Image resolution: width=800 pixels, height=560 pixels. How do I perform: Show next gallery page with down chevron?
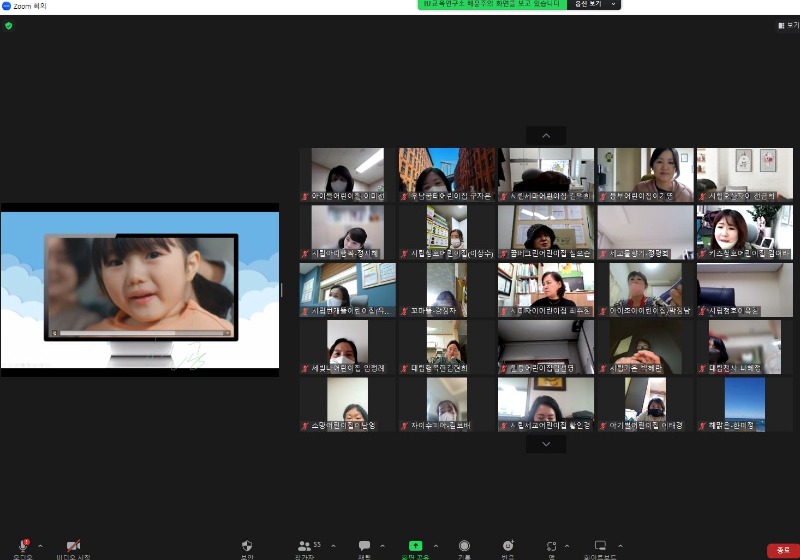(x=546, y=445)
